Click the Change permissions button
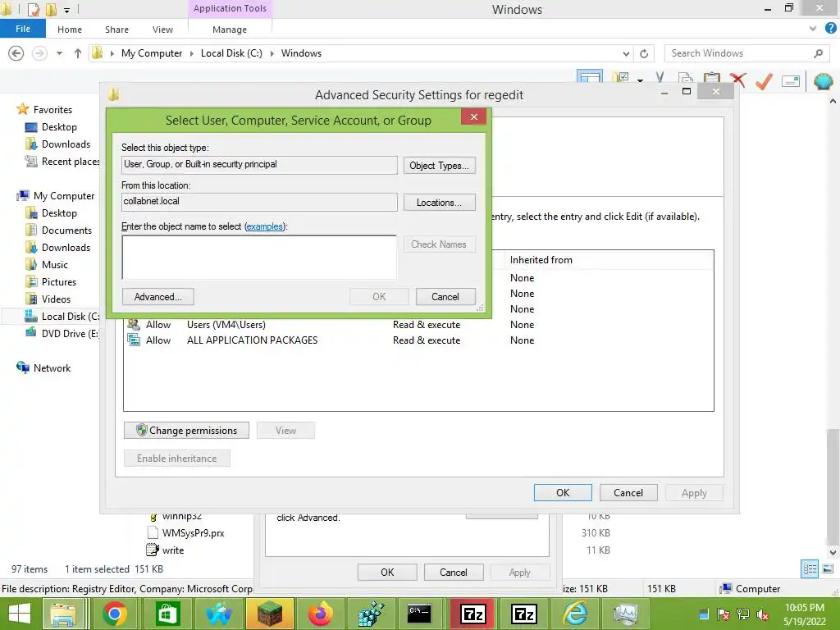The image size is (840, 630). pos(186,431)
